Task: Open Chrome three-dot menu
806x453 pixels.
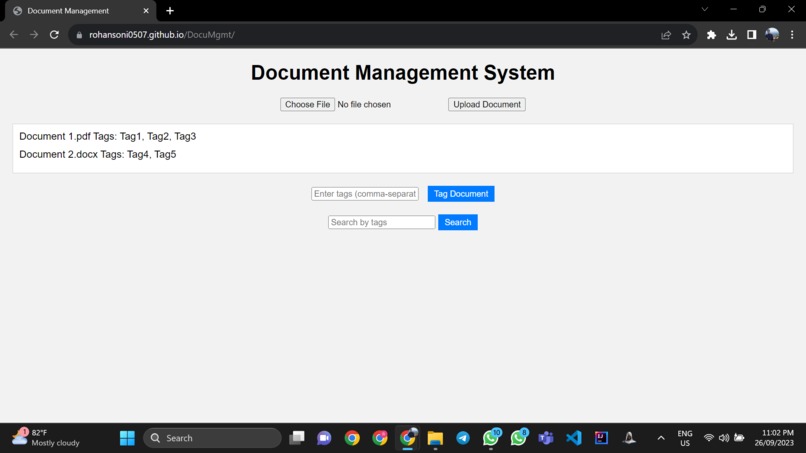Action: 792,35
